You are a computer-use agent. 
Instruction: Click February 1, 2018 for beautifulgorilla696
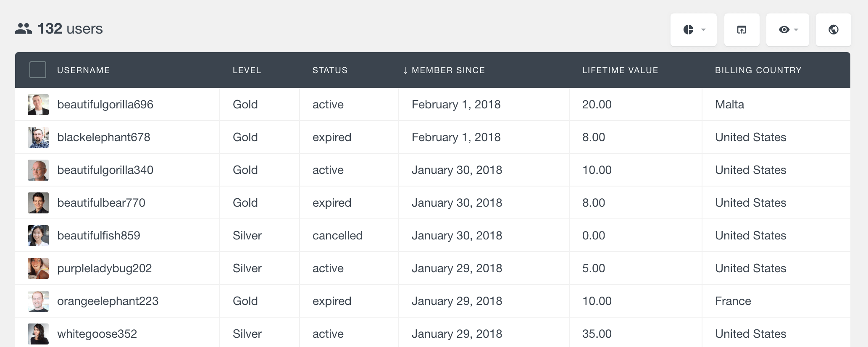[x=456, y=105]
